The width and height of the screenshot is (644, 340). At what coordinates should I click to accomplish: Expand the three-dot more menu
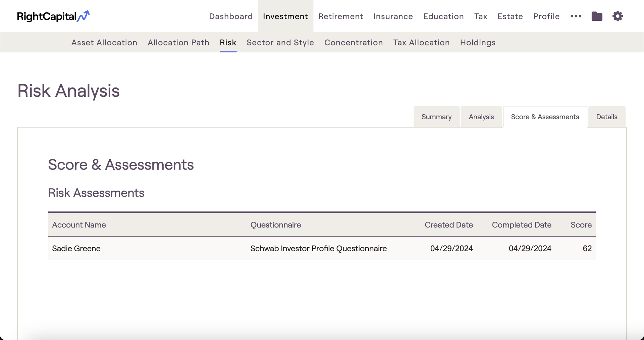point(576,16)
